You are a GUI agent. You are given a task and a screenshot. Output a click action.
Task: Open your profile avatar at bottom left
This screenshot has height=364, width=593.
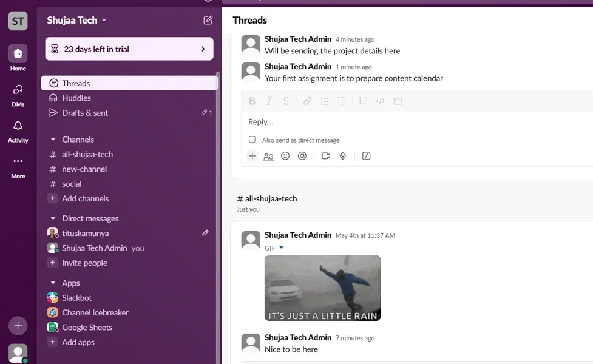point(18,353)
